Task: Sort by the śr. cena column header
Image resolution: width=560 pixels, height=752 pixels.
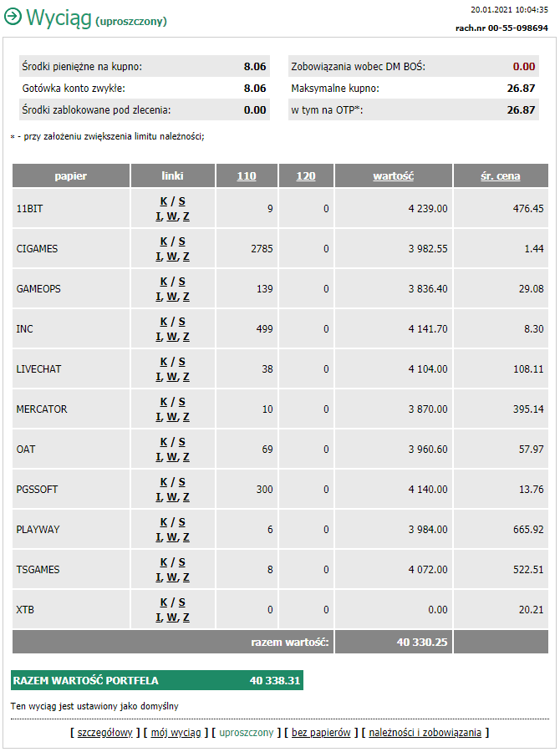Action: [501, 176]
